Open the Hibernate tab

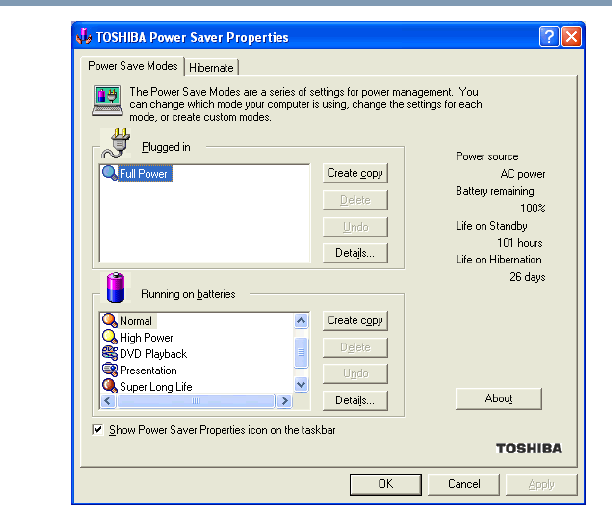click(x=211, y=68)
